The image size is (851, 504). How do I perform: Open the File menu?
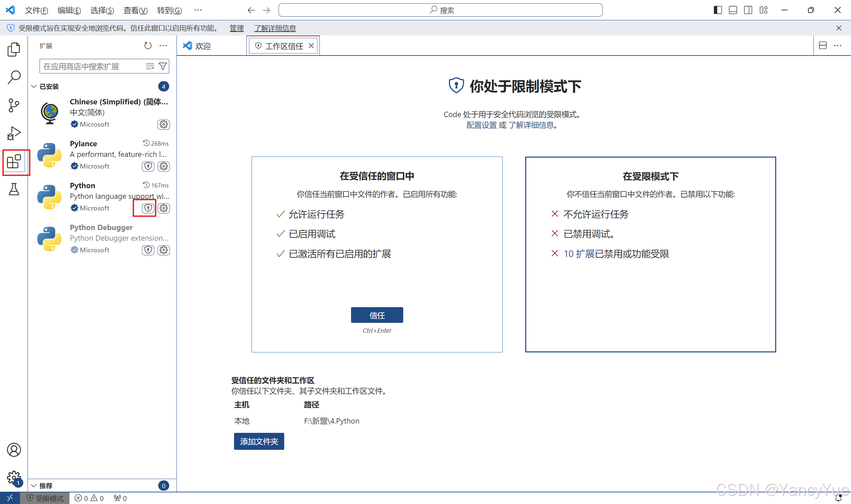tap(36, 10)
